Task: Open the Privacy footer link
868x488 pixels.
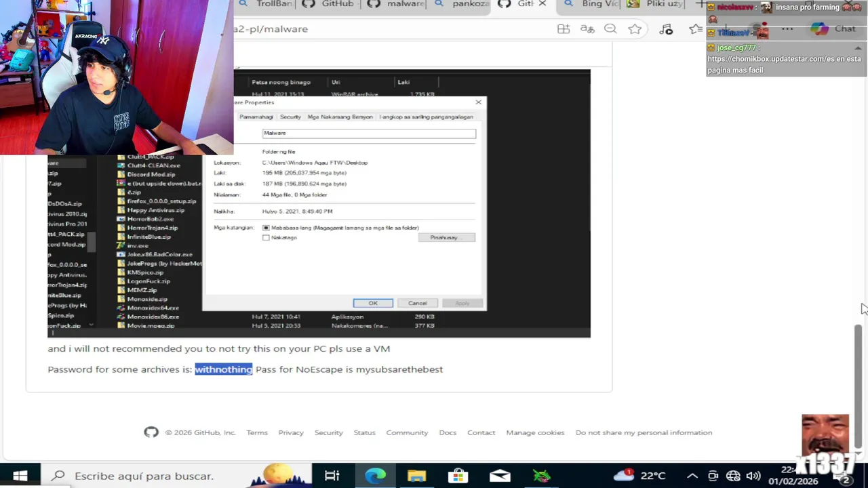Action: coord(291,432)
